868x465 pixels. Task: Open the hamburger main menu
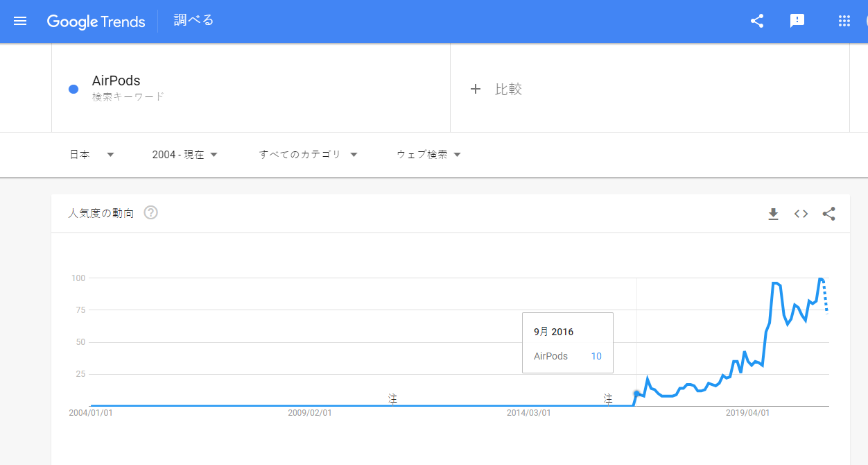tap(20, 21)
